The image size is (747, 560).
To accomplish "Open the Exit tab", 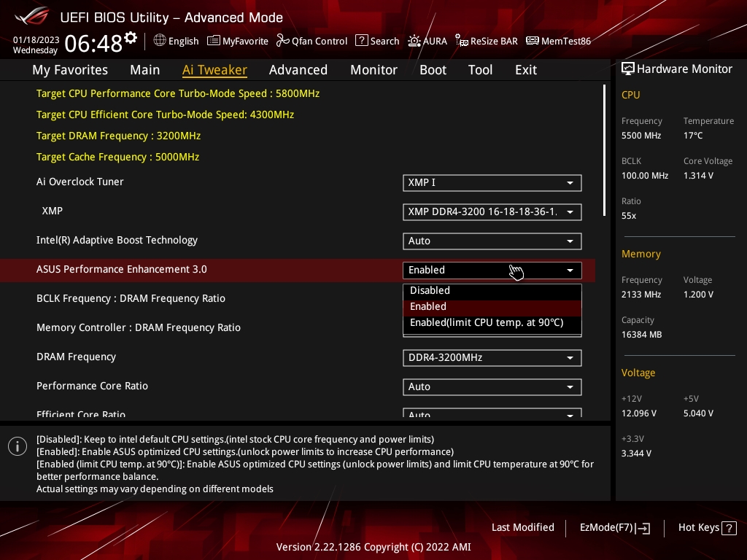I will pos(526,70).
